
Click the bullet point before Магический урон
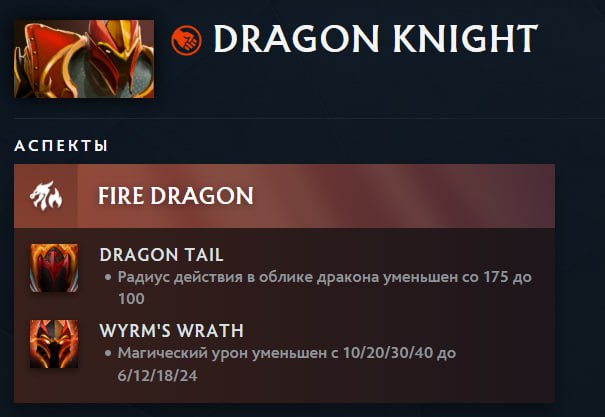[108, 353]
